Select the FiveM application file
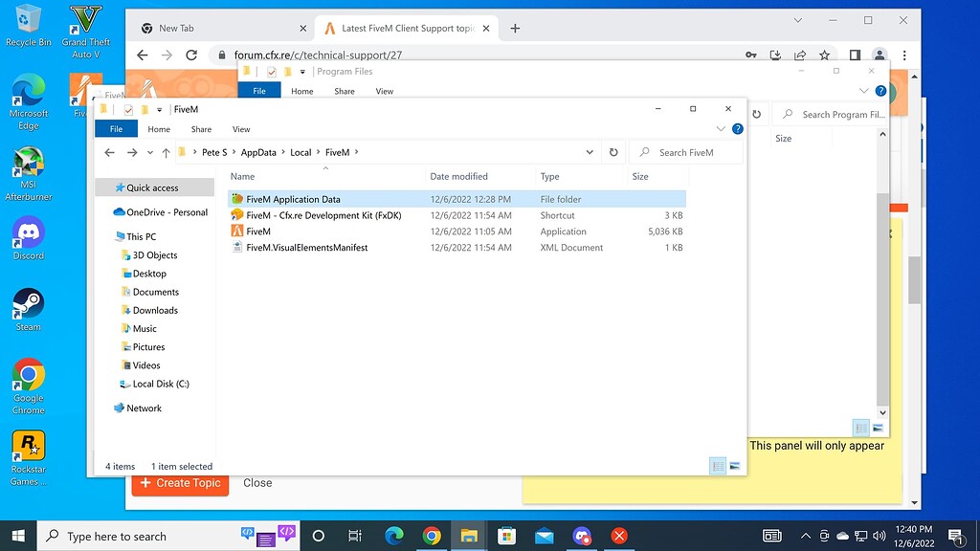This screenshot has height=551, width=980. (258, 231)
